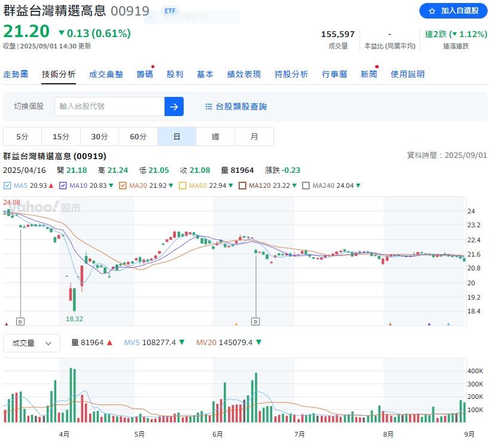Select the 週 weekly chart period
The height and width of the screenshot is (448, 496).
coord(215,136)
